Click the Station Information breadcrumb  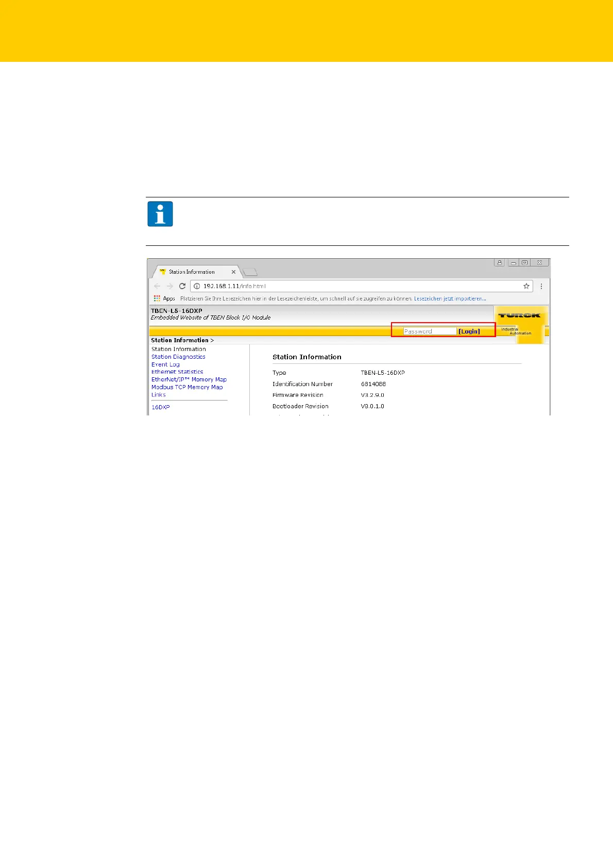pos(180,340)
